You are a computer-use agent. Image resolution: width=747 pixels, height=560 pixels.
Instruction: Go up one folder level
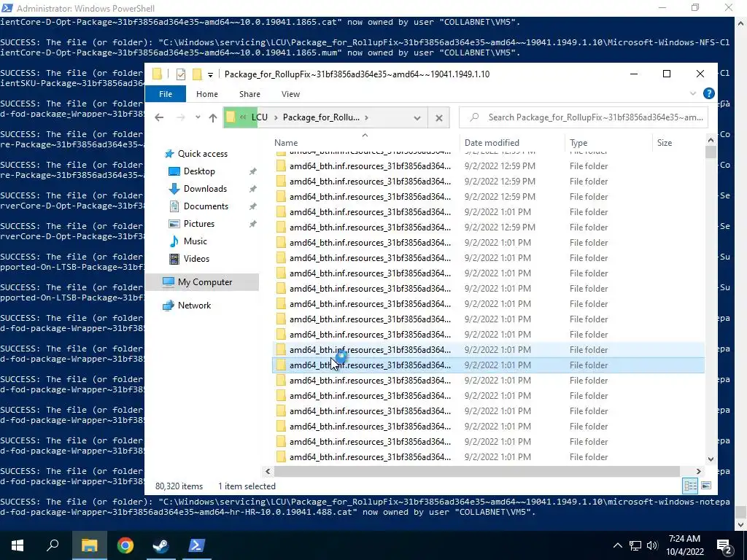(212, 117)
